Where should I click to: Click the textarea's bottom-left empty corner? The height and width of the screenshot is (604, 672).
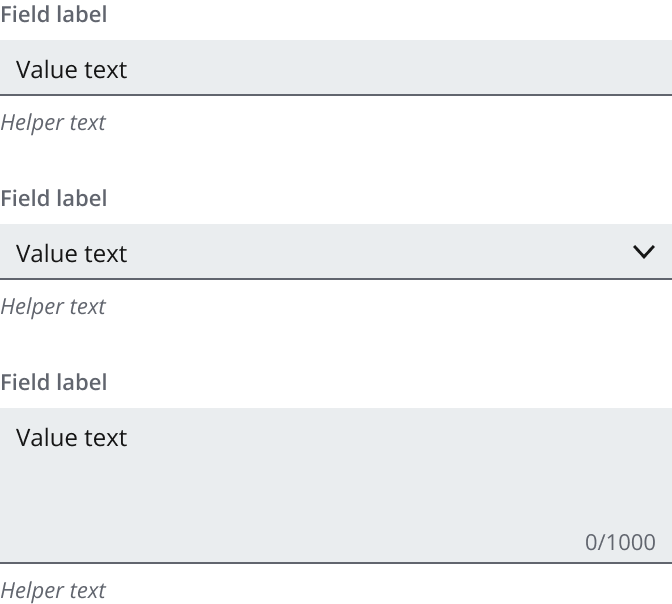[30, 540]
